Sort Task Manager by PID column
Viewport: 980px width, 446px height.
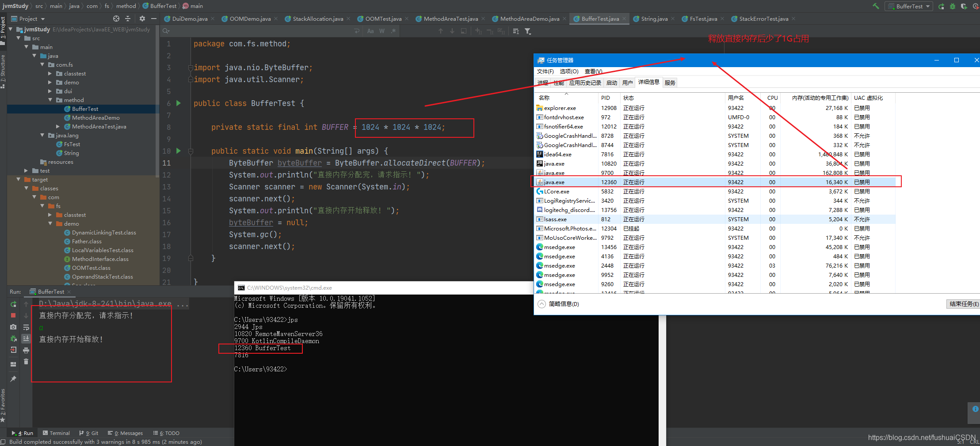coord(609,98)
